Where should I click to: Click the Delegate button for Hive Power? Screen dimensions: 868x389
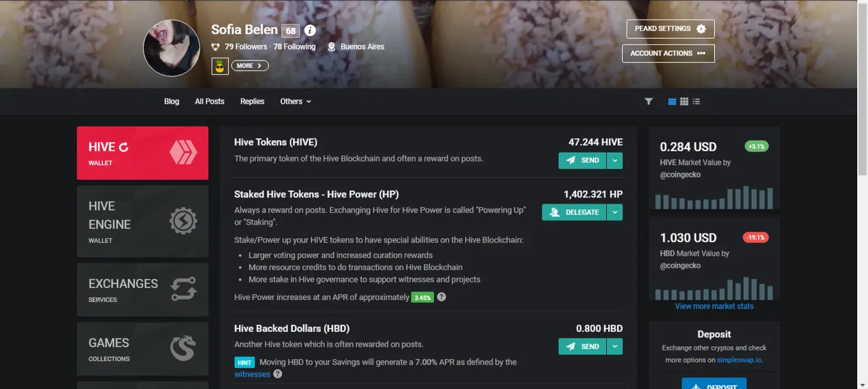tap(574, 212)
